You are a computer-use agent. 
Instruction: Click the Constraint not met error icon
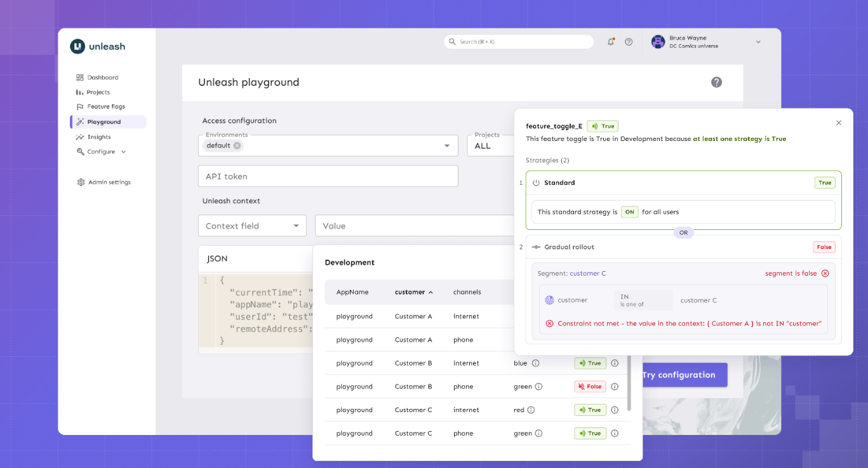(549, 324)
